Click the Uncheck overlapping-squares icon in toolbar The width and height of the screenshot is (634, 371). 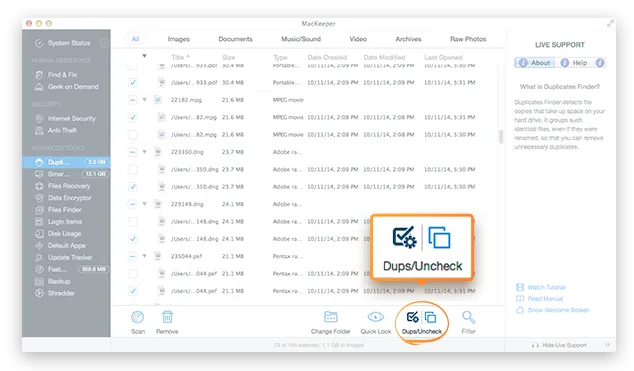click(x=430, y=318)
